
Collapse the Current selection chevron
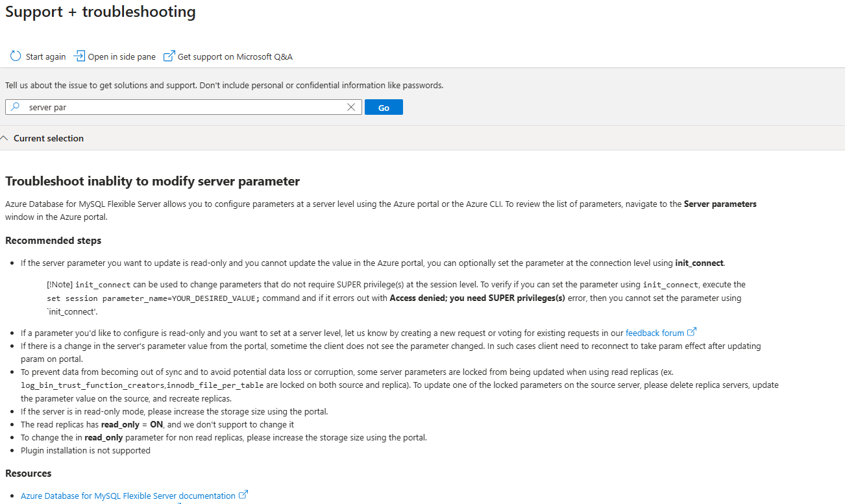(x=5, y=138)
